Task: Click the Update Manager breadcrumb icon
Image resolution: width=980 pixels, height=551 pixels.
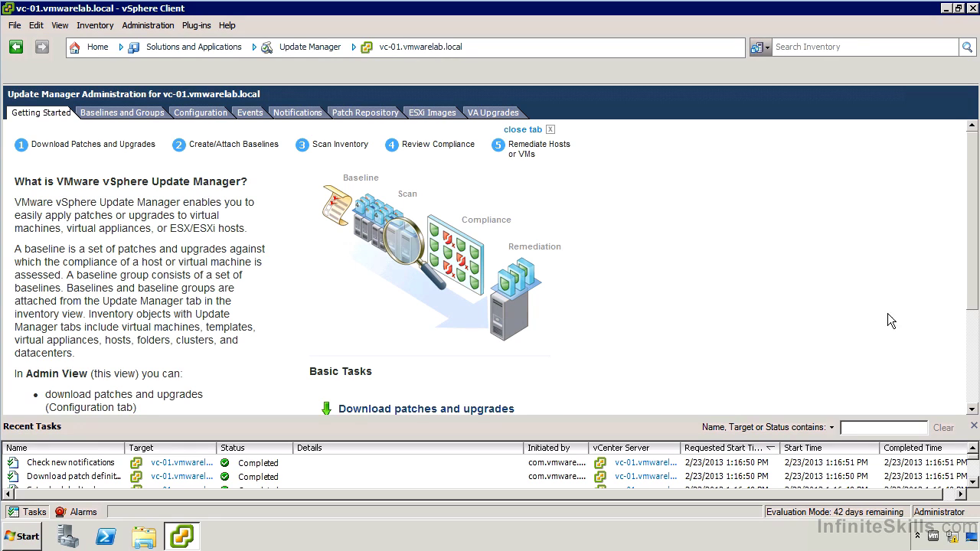Action: [267, 47]
